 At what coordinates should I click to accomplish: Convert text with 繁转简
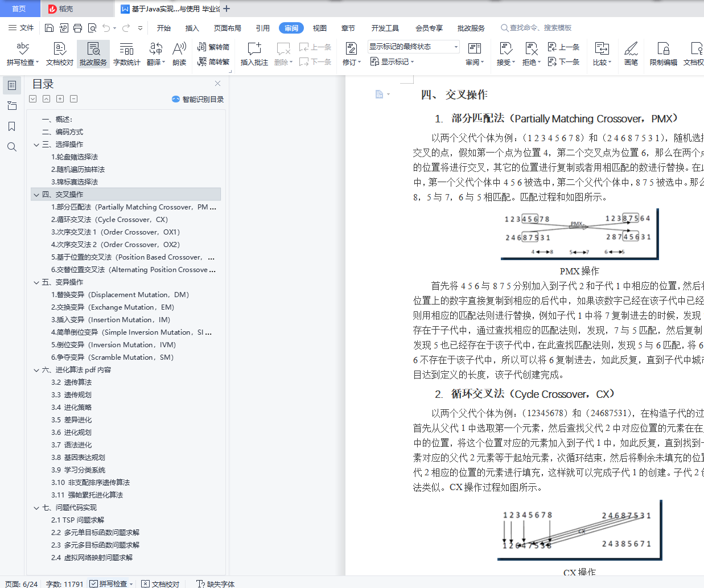click(x=213, y=47)
